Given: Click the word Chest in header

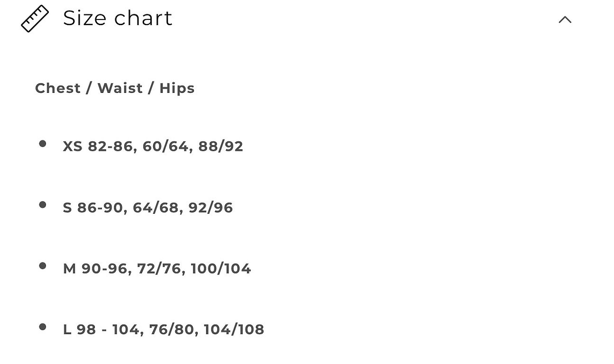Looking at the screenshot, I should [58, 88].
